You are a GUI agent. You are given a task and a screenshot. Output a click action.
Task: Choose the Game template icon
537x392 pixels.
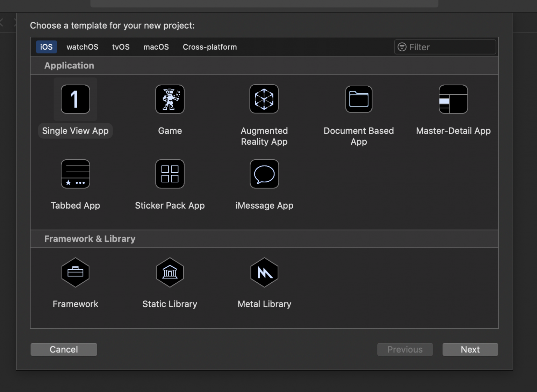[170, 99]
